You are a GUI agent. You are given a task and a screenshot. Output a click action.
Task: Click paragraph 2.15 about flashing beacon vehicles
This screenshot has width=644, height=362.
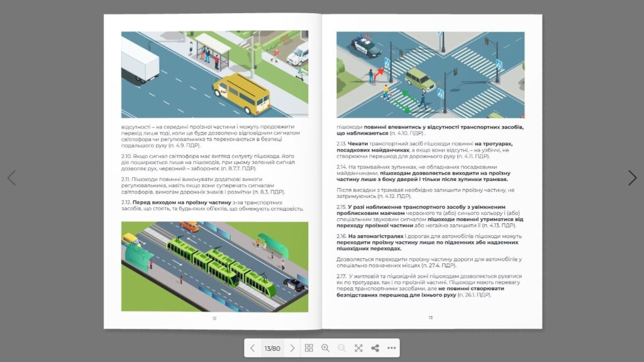click(430, 215)
